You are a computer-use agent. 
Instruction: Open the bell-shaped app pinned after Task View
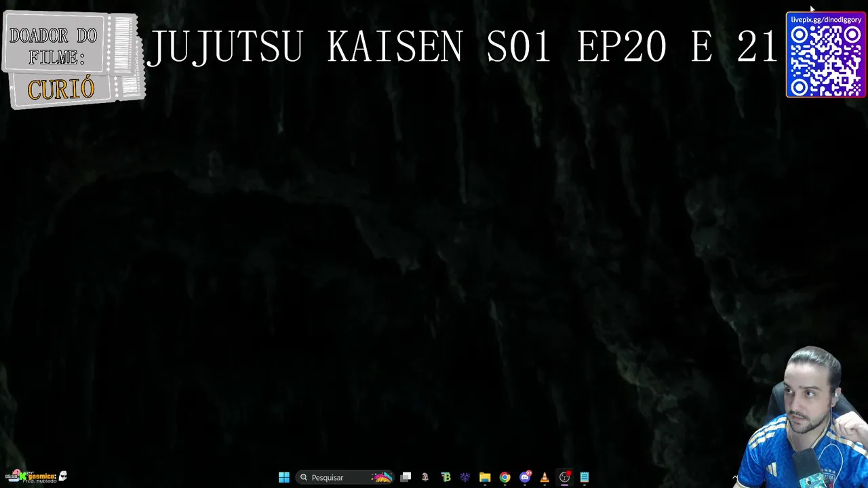425,478
